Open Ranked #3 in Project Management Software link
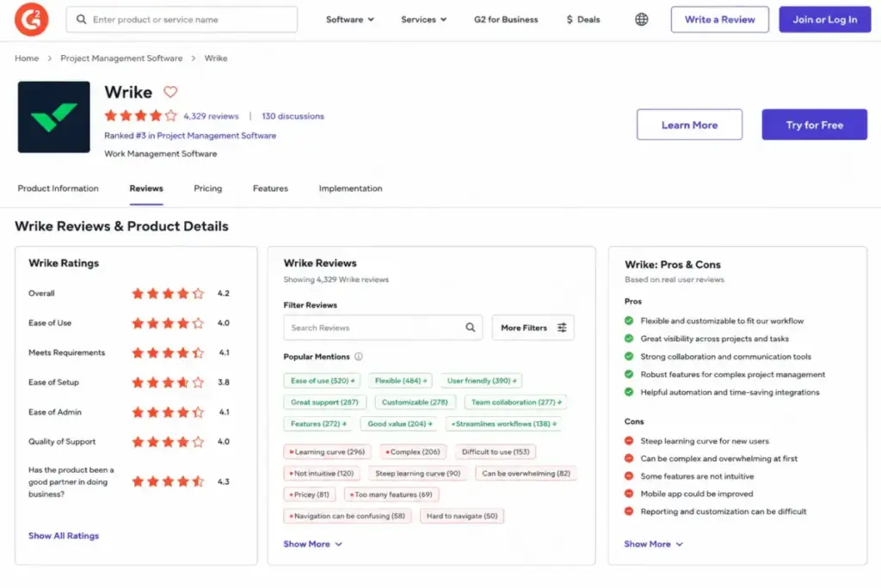This screenshot has width=881, height=588. [190, 136]
